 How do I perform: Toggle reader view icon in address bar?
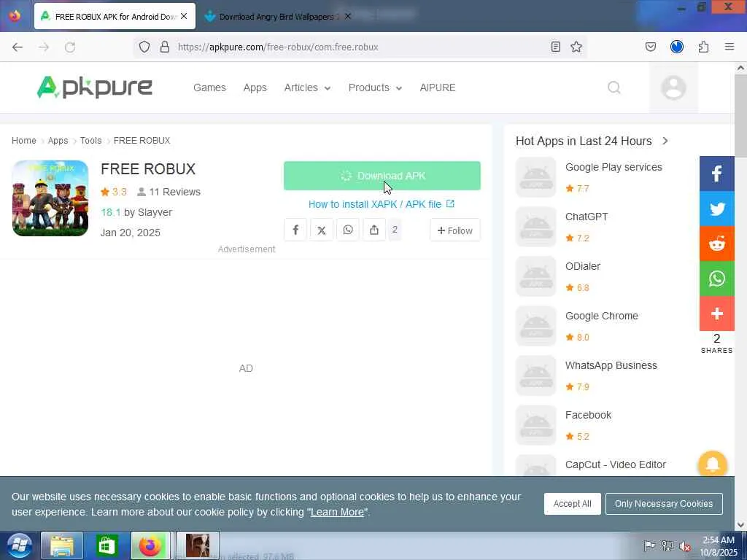point(555,47)
